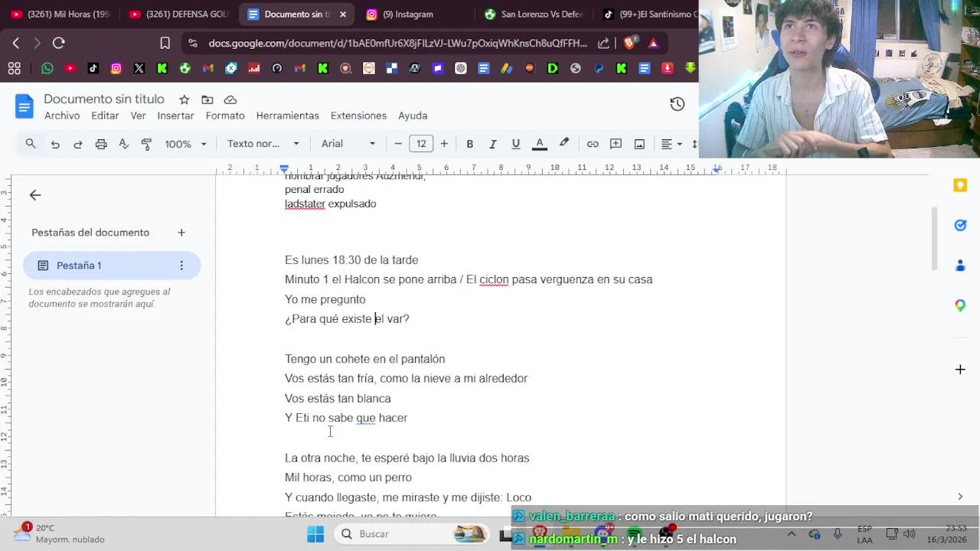
Task: Reload the browser page
Action: click(x=59, y=44)
